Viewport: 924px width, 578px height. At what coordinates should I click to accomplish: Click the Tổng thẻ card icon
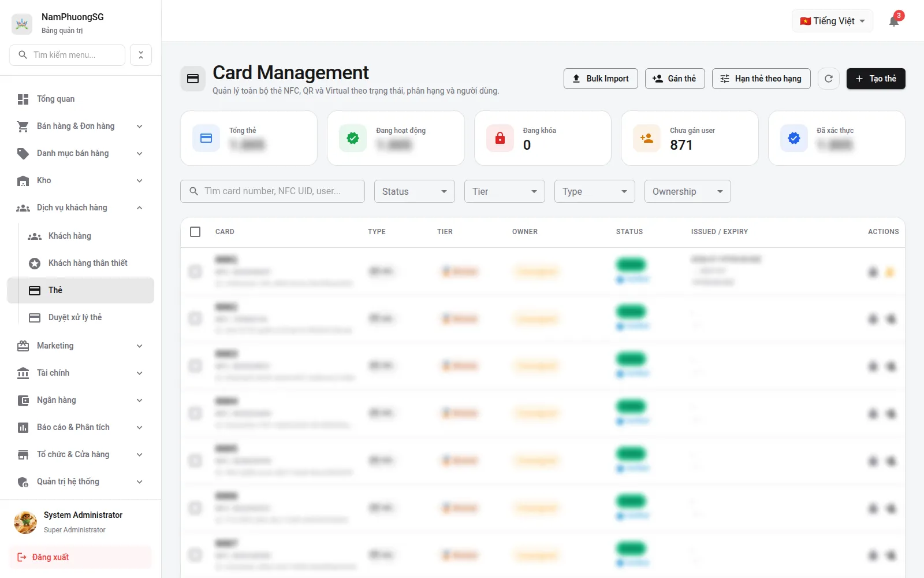tap(206, 138)
